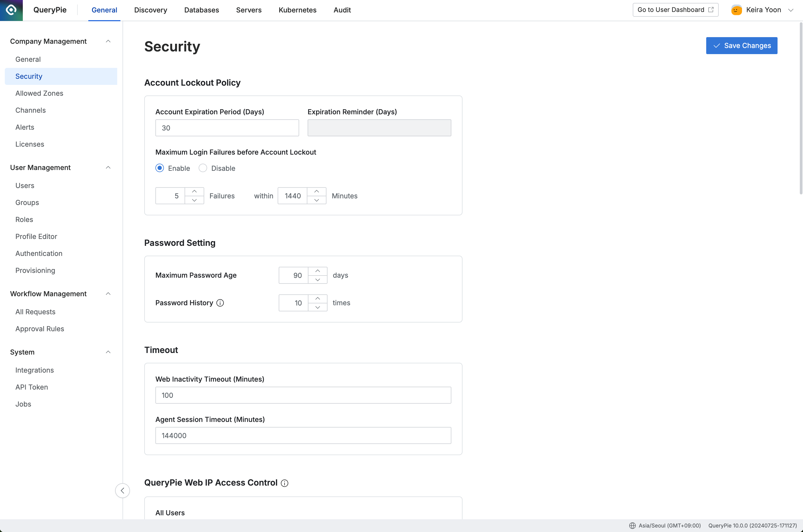This screenshot has width=803, height=532.
Task: Click the collapse sidebar arrow icon
Action: tap(123, 490)
